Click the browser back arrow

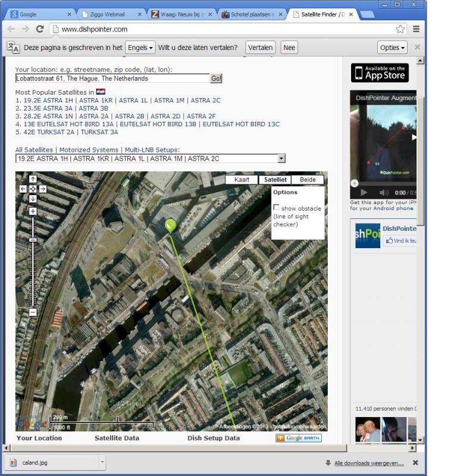coord(11,29)
